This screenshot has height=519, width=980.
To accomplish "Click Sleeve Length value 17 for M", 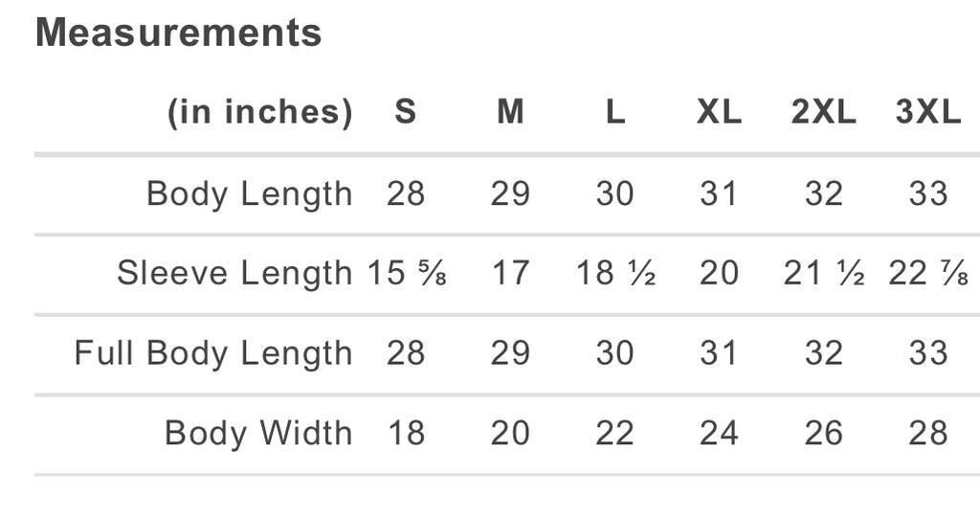I will (511, 273).
